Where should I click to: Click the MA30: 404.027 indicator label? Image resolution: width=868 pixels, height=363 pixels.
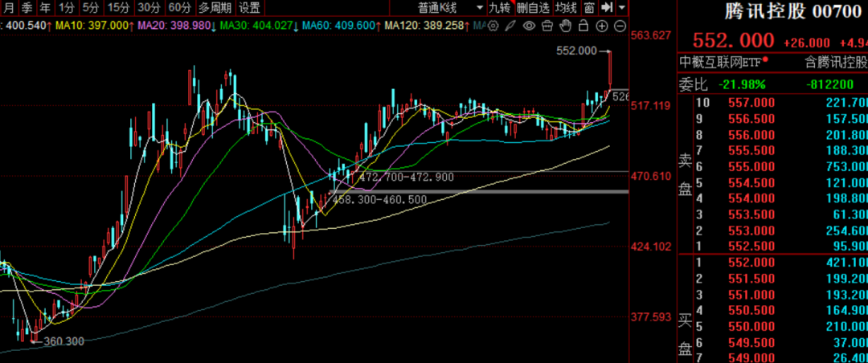tap(260, 26)
